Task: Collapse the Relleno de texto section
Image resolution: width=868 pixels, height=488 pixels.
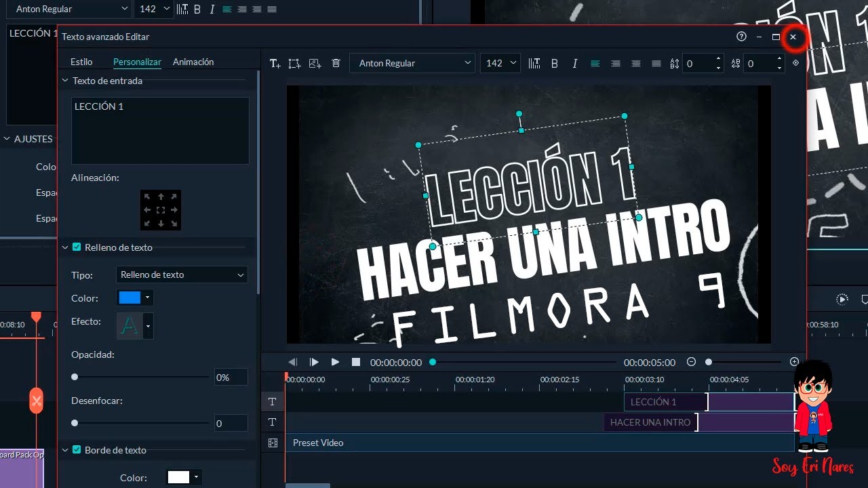Action: coord(65,247)
